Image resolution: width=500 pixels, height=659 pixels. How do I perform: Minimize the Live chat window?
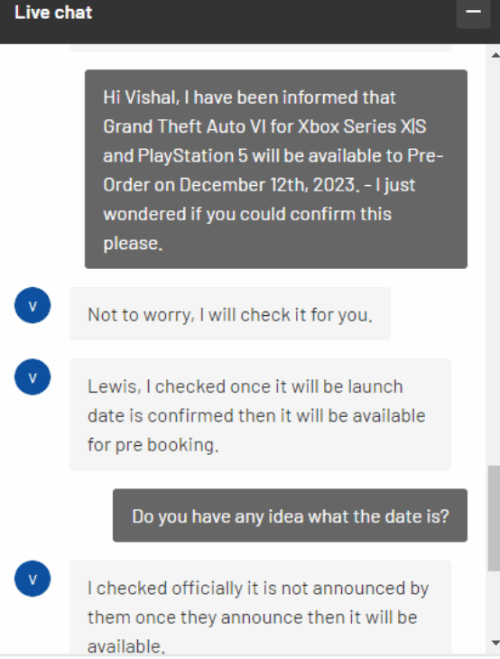coord(473,12)
